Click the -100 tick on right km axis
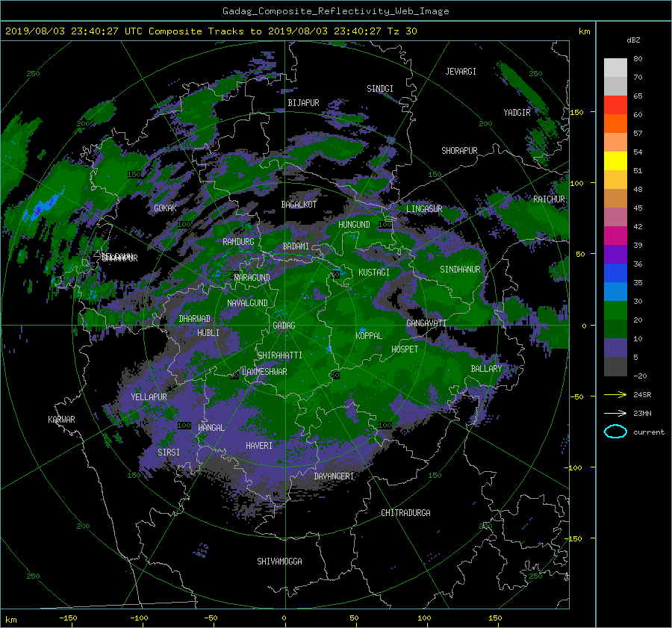This screenshot has height=628, width=672. tap(574, 467)
